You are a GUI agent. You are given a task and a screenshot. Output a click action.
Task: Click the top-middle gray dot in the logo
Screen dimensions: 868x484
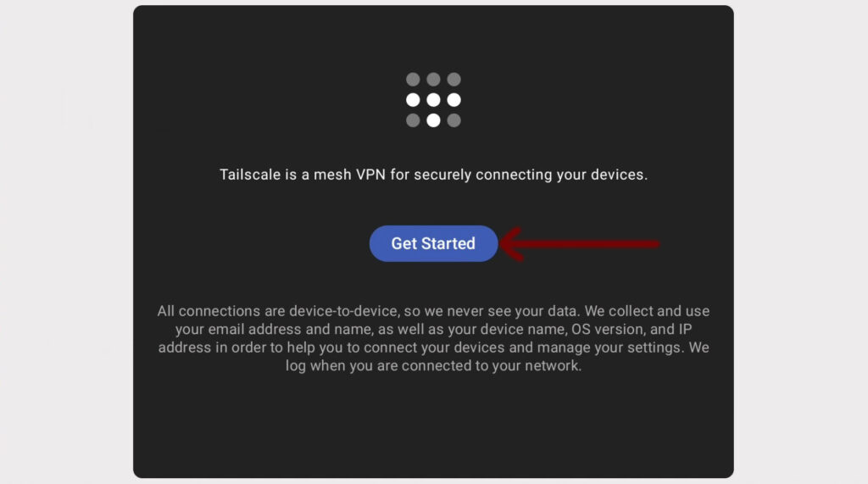tap(433, 79)
